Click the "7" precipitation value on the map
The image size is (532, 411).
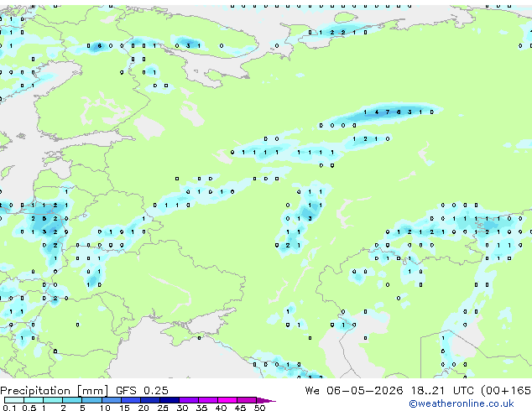click(x=388, y=112)
